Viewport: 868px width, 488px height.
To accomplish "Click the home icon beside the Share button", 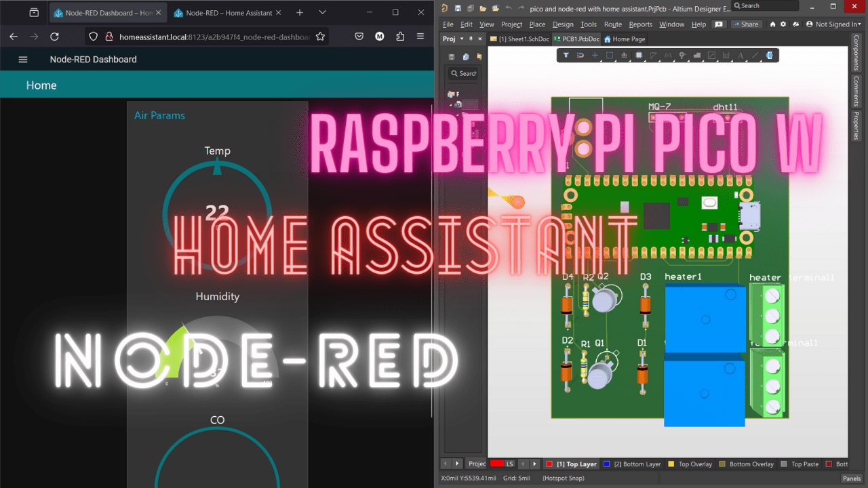I will (x=772, y=24).
